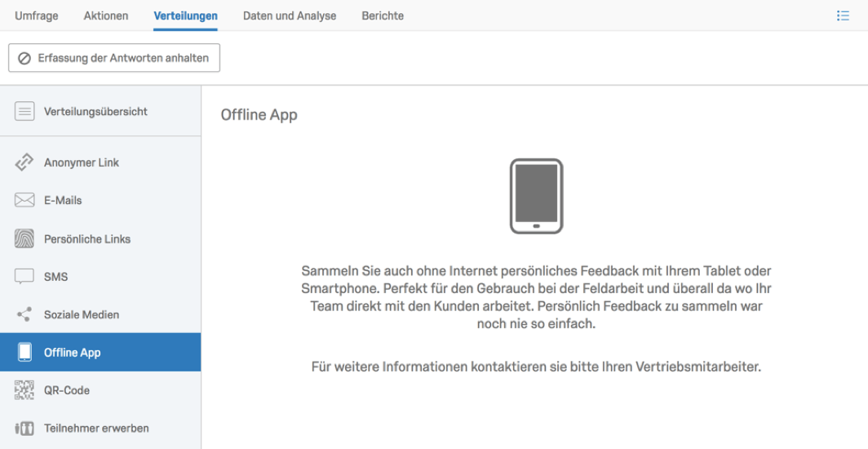868x449 pixels.
Task: Open the Umfrage tab
Action: [x=37, y=16]
